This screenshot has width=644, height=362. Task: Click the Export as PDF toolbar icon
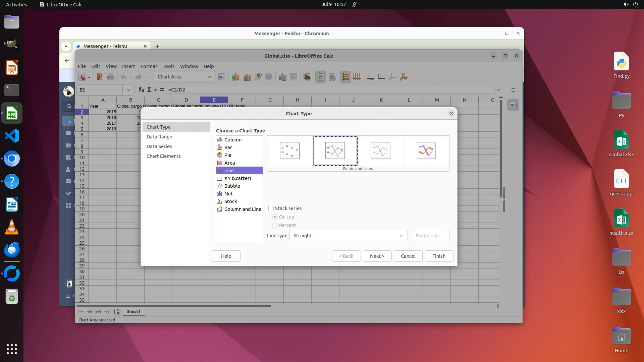click(99, 77)
